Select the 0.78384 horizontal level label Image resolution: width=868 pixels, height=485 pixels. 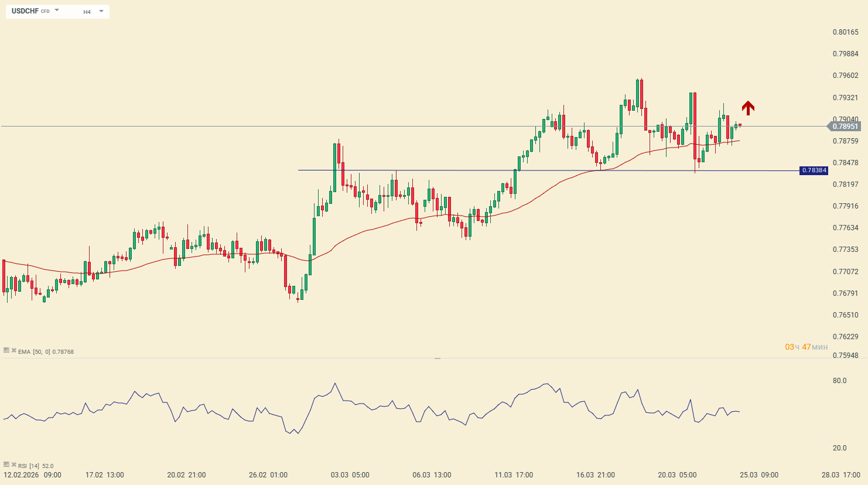(x=814, y=170)
